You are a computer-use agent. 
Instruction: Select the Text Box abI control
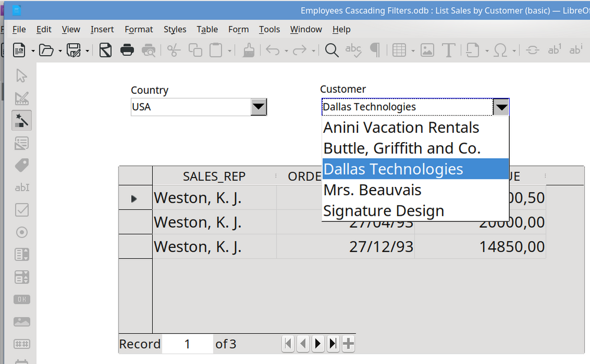tap(22, 188)
